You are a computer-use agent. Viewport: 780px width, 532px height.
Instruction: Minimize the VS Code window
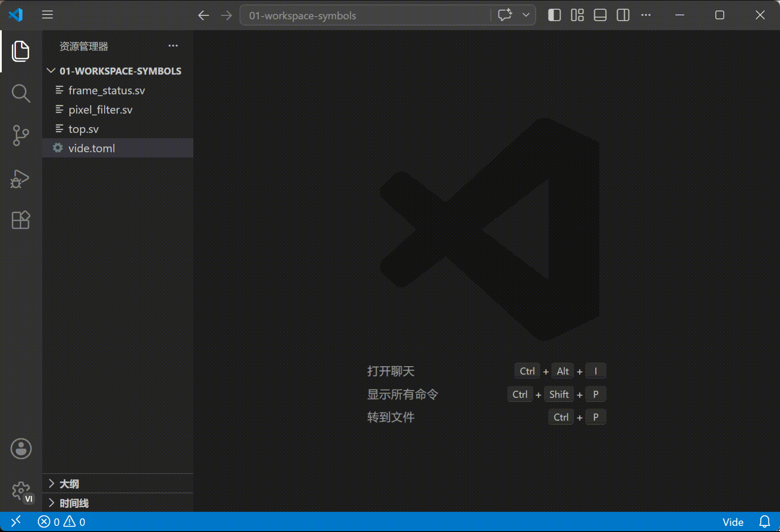pos(680,15)
